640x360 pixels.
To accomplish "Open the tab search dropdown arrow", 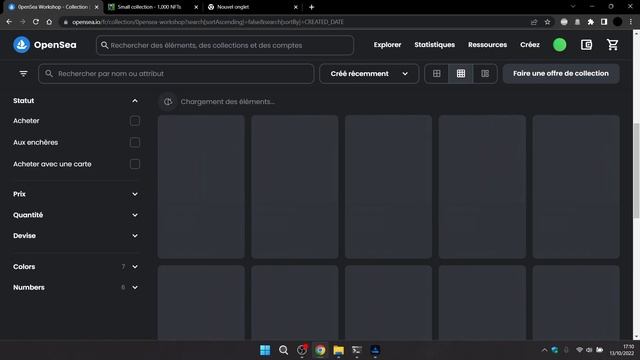I will (573, 7).
